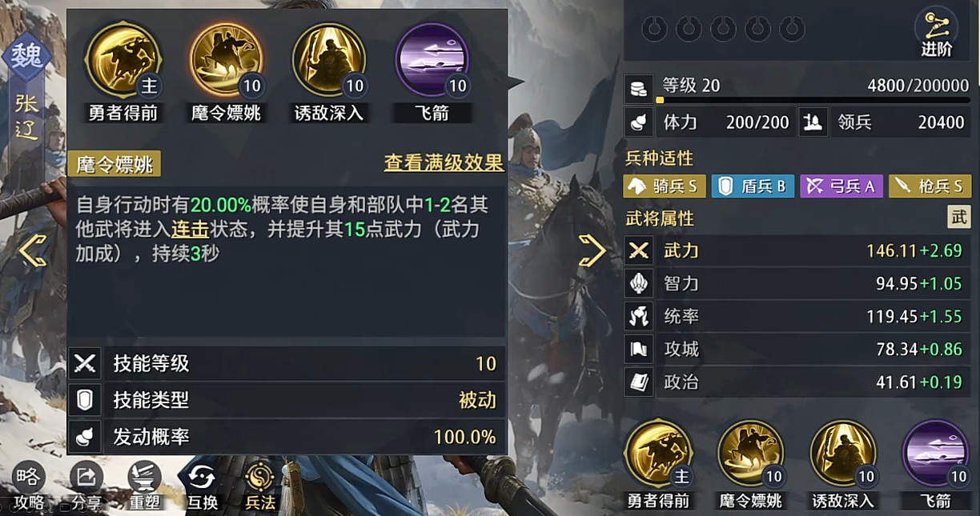The height and width of the screenshot is (516, 980).
Task: Select the 弓兵 A troop aptitude tag
Action: [x=840, y=186]
